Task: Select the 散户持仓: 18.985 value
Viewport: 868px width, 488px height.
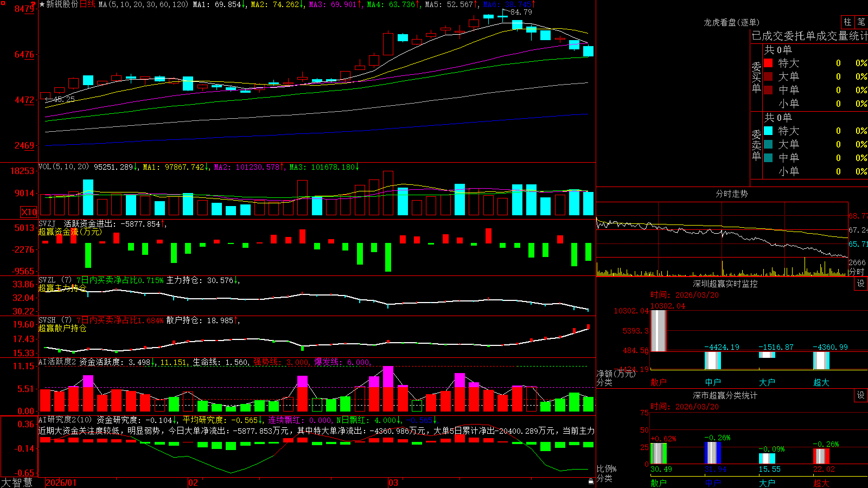Action: 200,320
